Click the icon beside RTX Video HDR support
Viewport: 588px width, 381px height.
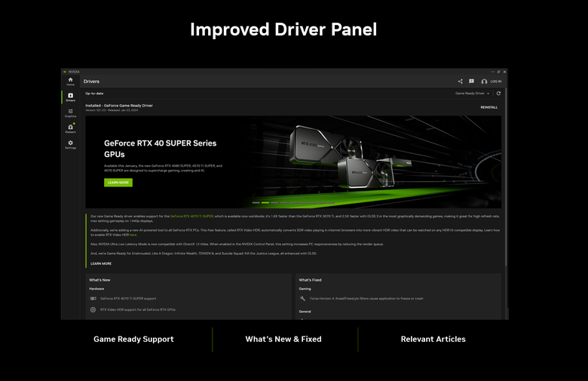pos(93,309)
